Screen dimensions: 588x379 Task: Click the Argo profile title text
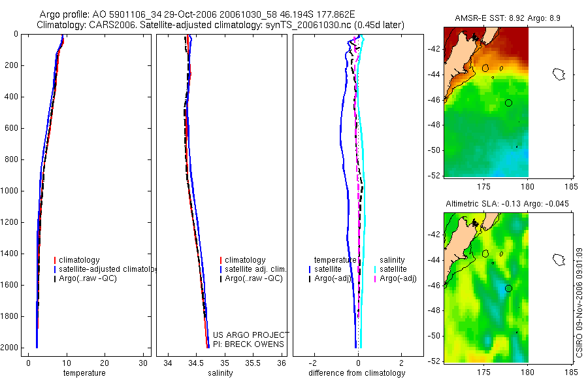coord(197,14)
